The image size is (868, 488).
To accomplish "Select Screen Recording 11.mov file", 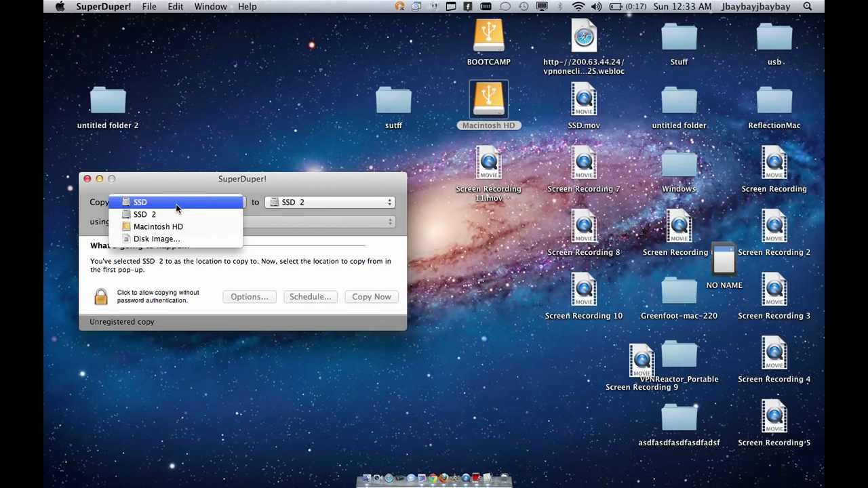I will (488, 163).
